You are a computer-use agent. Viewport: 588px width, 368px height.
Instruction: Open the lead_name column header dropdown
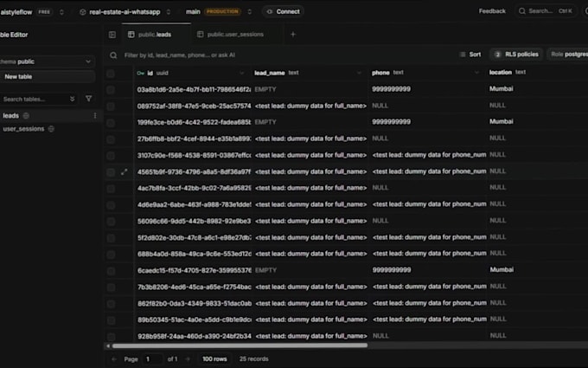pyautogui.click(x=359, y=73)
